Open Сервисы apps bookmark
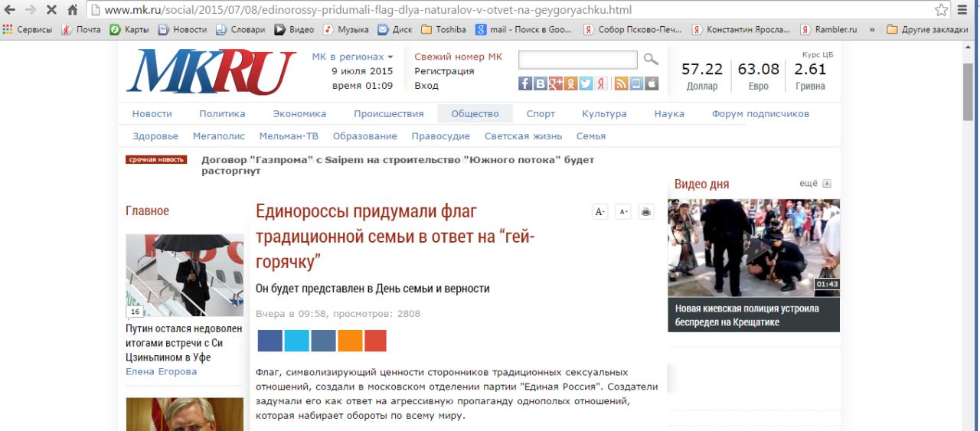 coord(28,30)
